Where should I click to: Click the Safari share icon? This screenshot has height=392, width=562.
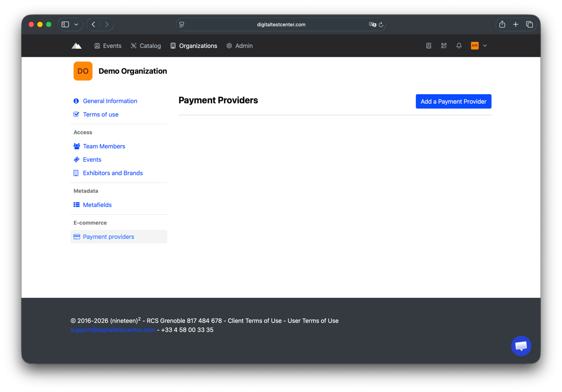click(502, 24)
